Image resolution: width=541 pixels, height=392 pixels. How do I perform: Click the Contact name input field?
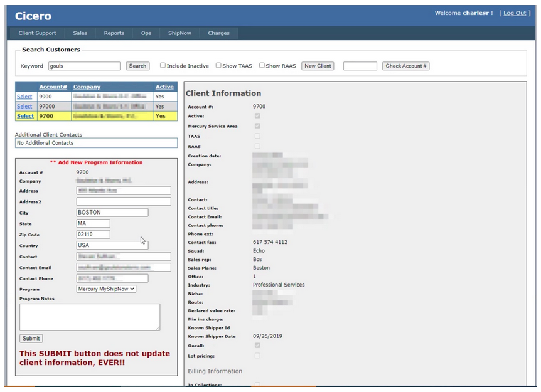[x=124, y=256]
